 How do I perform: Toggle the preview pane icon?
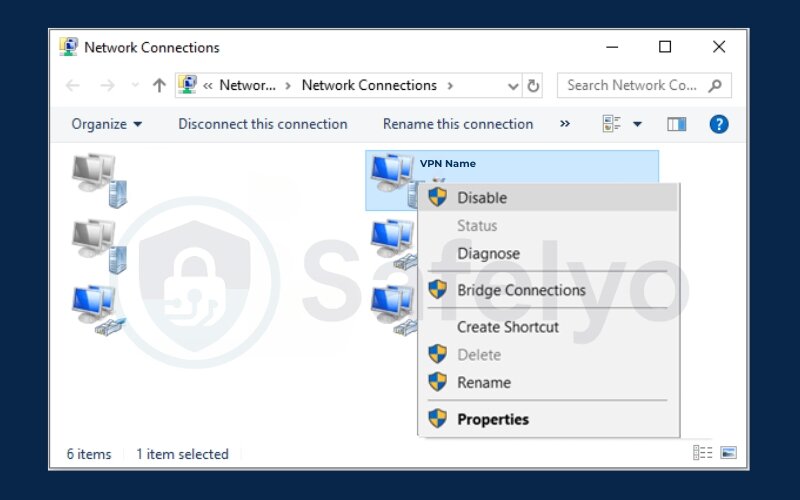[677, 125]
